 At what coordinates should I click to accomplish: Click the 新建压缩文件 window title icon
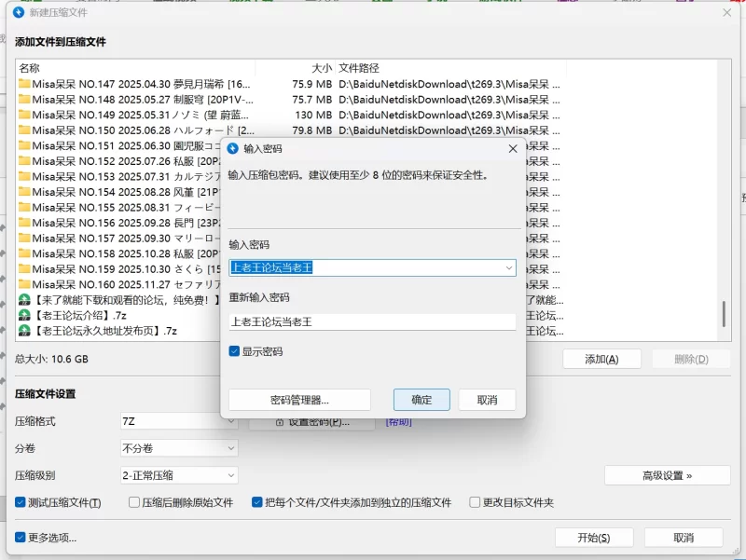tap(18, 12)
